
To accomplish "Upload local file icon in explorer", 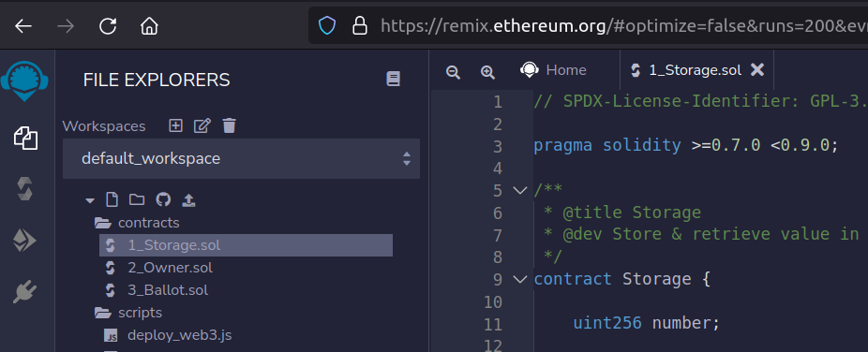I will (x=188, y=199).
